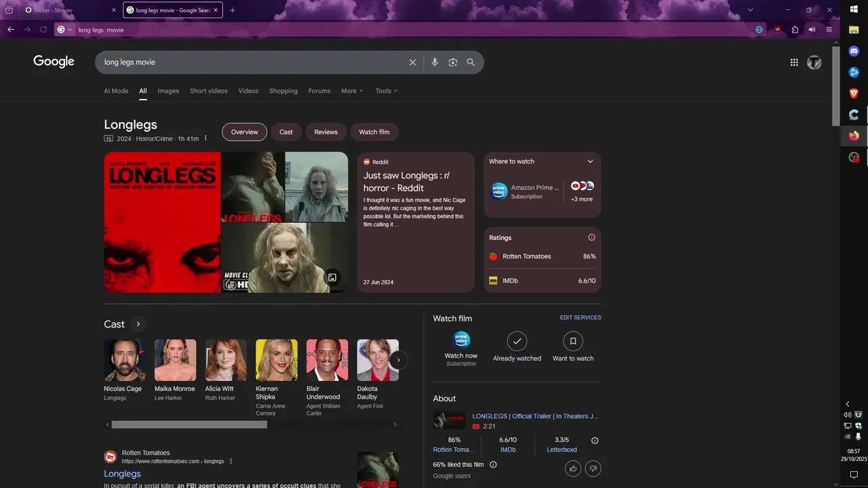
Task: Dislike the film with thumbs down
Action: (593, 468)
